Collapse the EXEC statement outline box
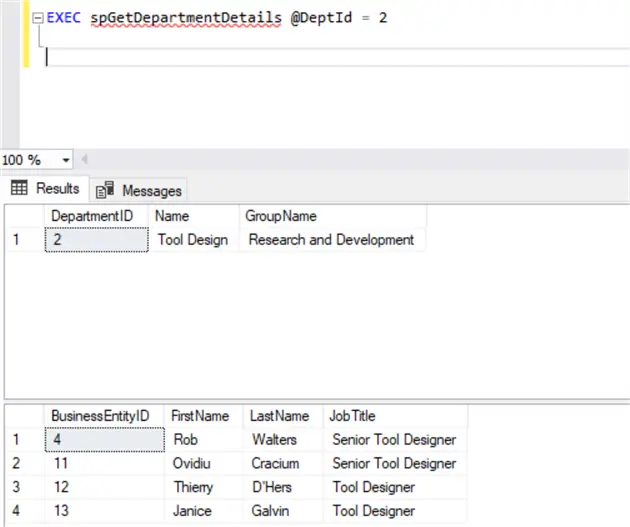The width and height of the screenshot is (630, 527). click(x=38, y=19)
